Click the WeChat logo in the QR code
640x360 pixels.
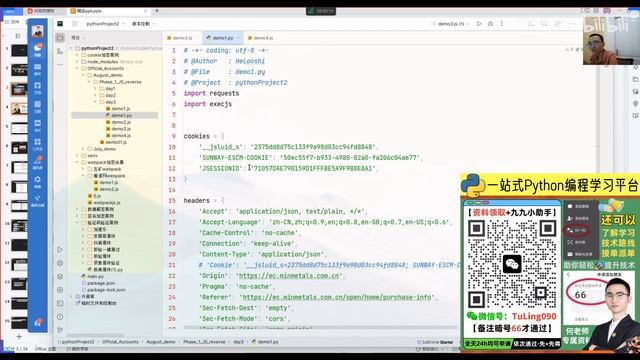[512, 264]
